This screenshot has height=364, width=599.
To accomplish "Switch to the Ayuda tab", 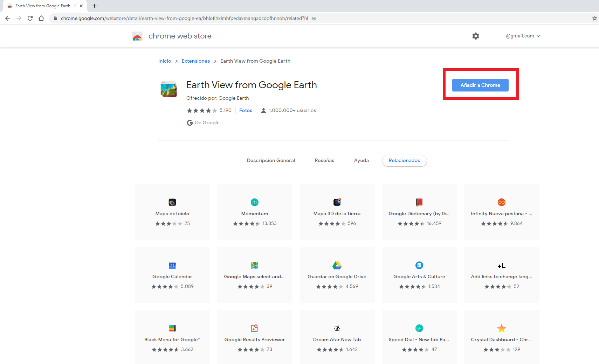I will coord(361,161).
